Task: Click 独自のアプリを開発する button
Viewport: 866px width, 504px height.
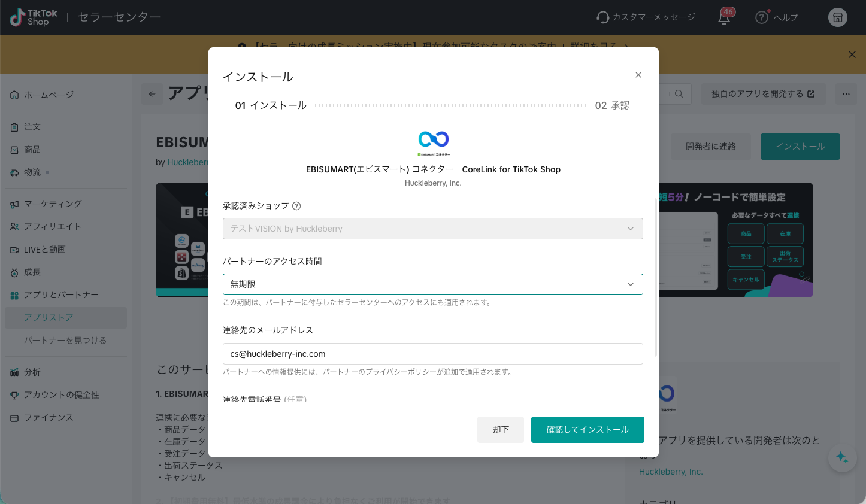Action: (763, 94)
